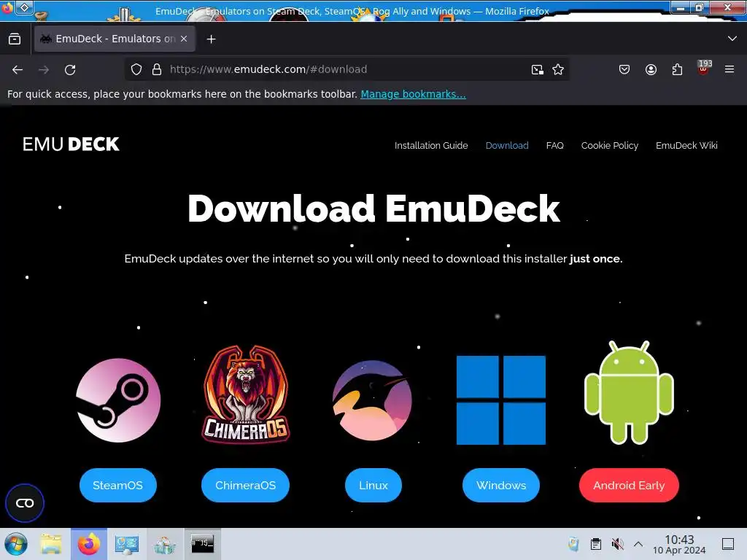Click the ChimeraOS lion logo

[x=246, y=394]
